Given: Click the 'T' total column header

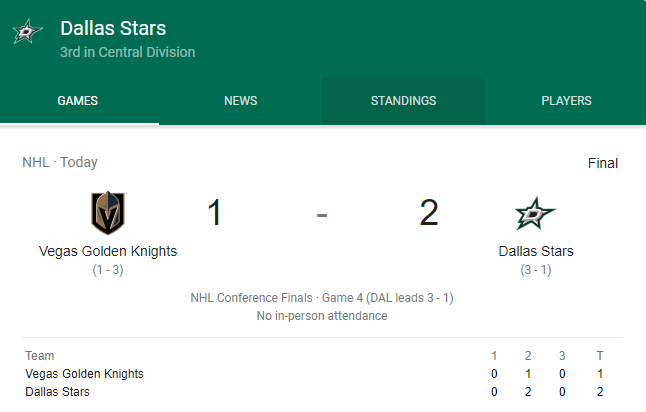Looking at the screenshot, I should pos(600,356).
